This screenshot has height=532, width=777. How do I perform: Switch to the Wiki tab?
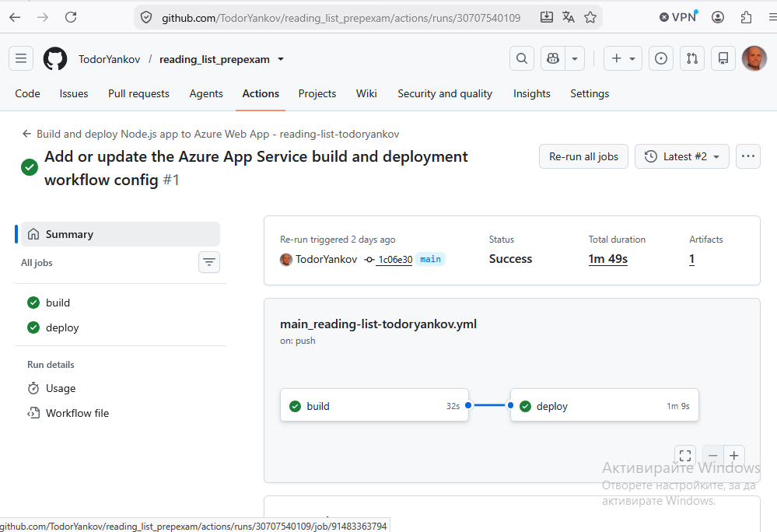point(366,93)
